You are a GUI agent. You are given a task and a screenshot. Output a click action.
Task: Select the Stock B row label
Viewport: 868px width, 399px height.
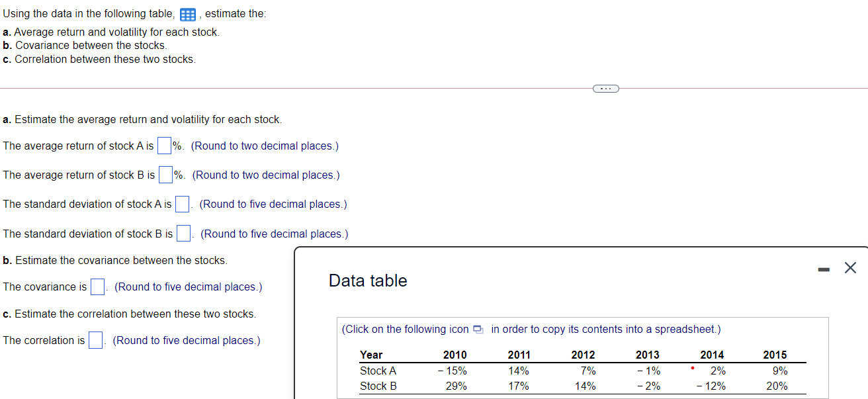(378, 386)
